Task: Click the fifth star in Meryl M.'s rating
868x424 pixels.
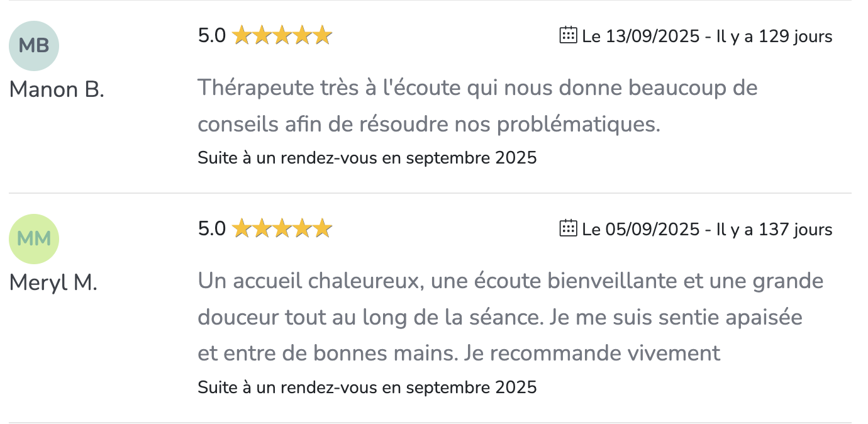Action: [x=322, y=229]
